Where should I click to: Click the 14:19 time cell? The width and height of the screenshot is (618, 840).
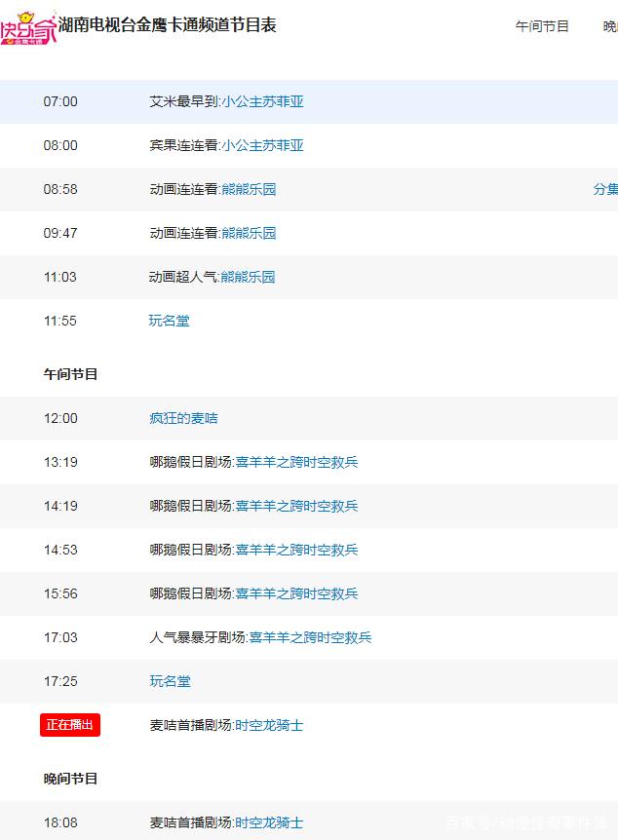click(x=60, y=507)
